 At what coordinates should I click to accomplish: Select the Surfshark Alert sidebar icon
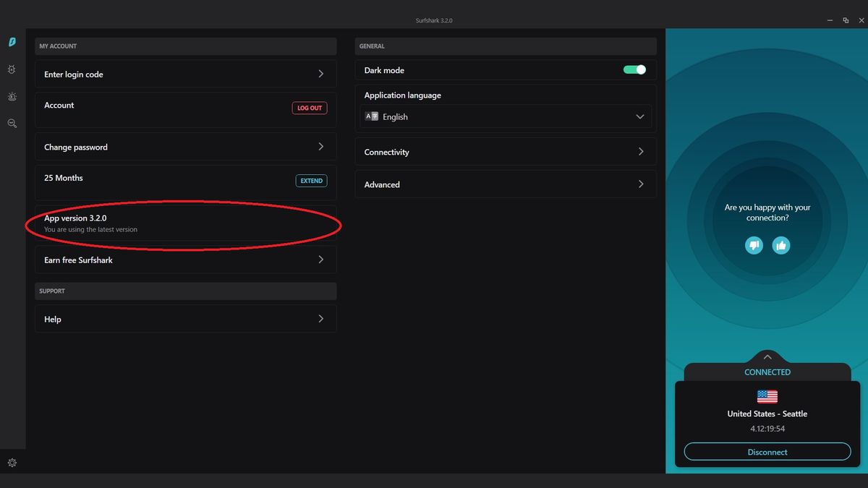coord(12,96)
